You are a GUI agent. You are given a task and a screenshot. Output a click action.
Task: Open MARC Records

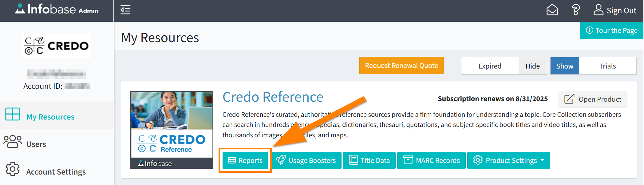point(431,160)
